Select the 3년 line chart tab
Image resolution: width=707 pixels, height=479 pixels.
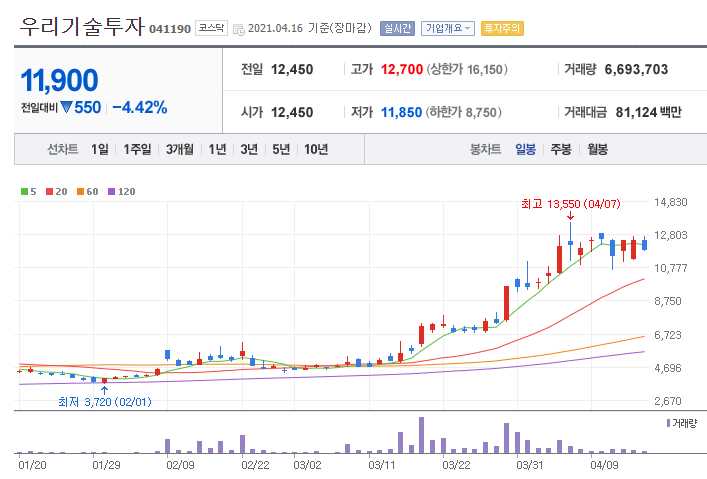pyautogui.click(x=249, y=149)
